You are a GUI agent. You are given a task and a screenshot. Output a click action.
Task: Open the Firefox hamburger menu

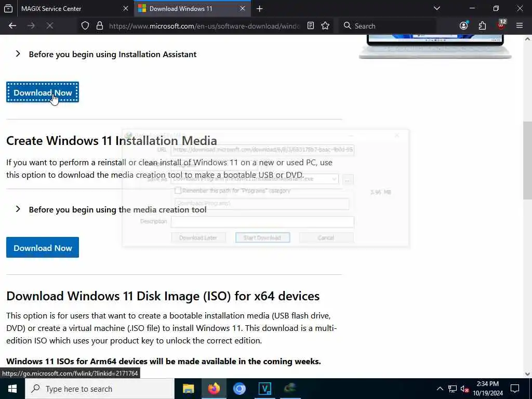(x=520, y=25)
